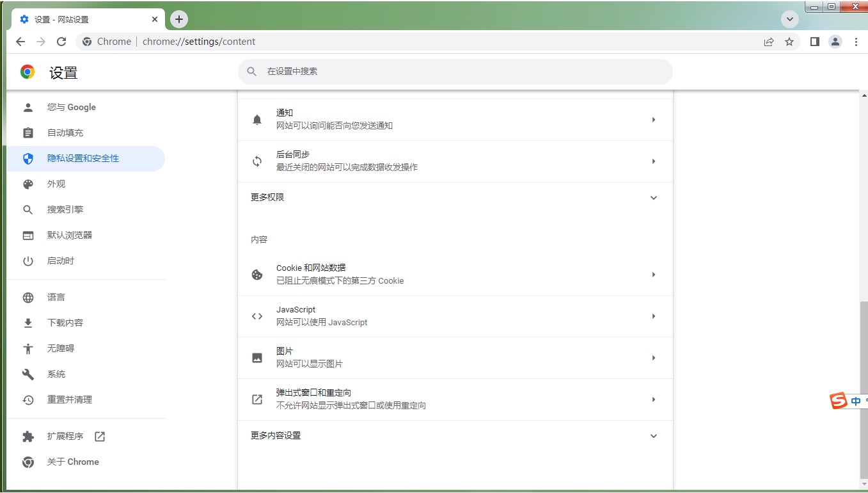The width and height of the screenshot is (868, 493).
Task: Click the page vertical scrollbar thumb
Action: click(x=864, y=391)
